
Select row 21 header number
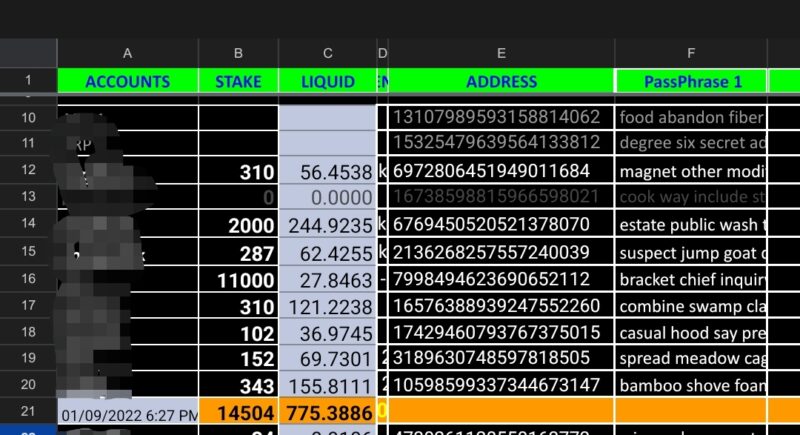coord(28,411)
